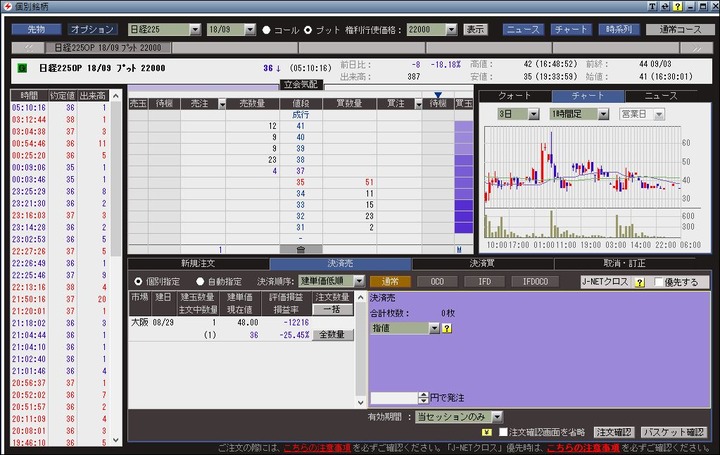Click the バスケット確認 button
This screenshot has height=455, width=720.
pos(674,432)
